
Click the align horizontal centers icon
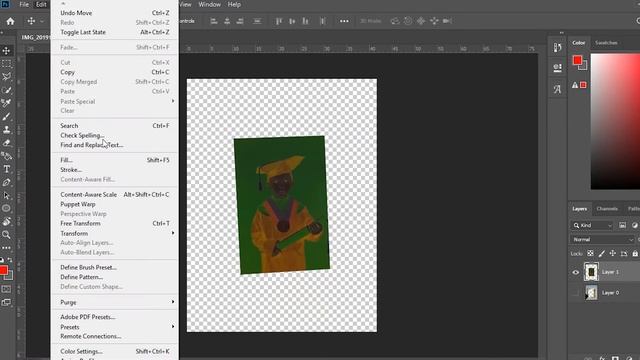[227, 21]
